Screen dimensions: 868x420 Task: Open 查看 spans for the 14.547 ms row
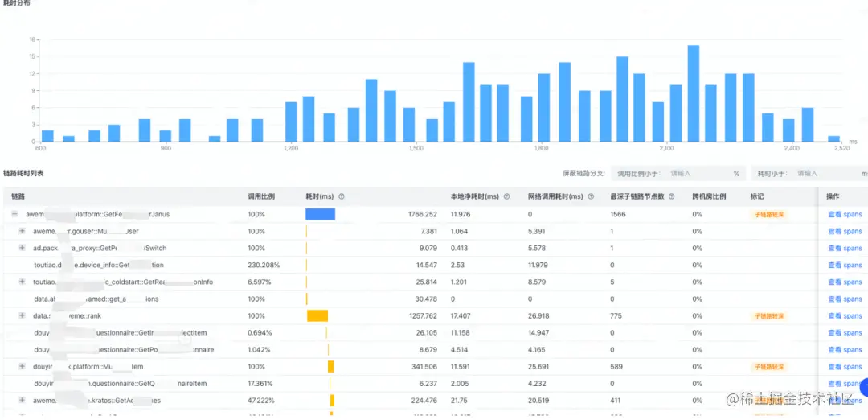coord(845,265)
